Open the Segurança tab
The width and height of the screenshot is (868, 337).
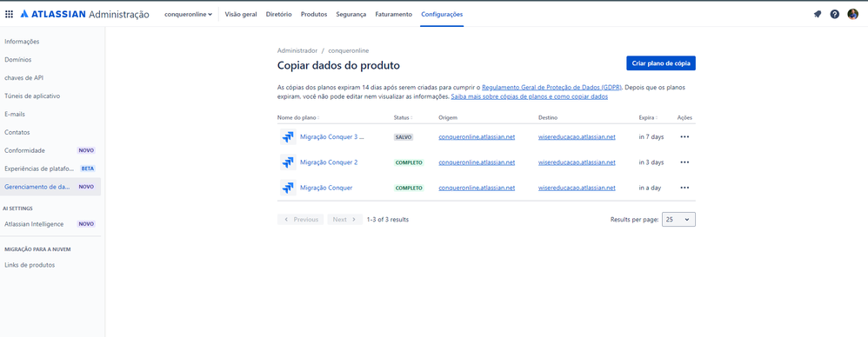[x=351, y=15]
